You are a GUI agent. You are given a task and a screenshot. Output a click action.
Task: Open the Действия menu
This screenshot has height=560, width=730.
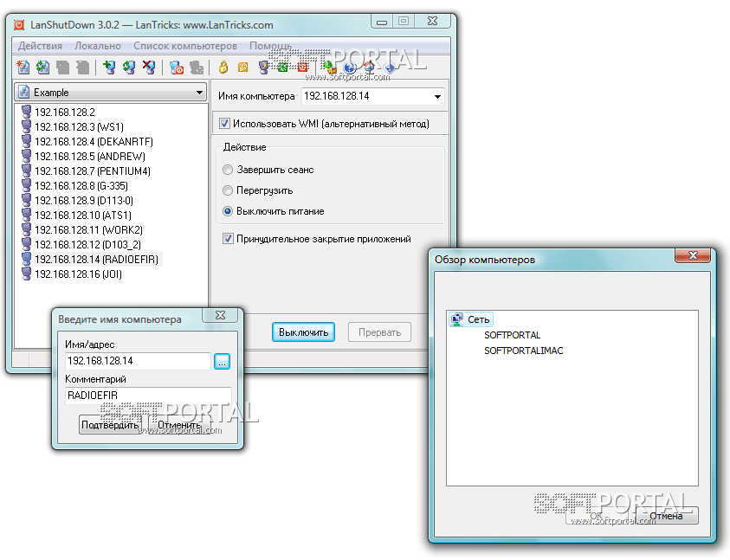click(x=40, y=46)
